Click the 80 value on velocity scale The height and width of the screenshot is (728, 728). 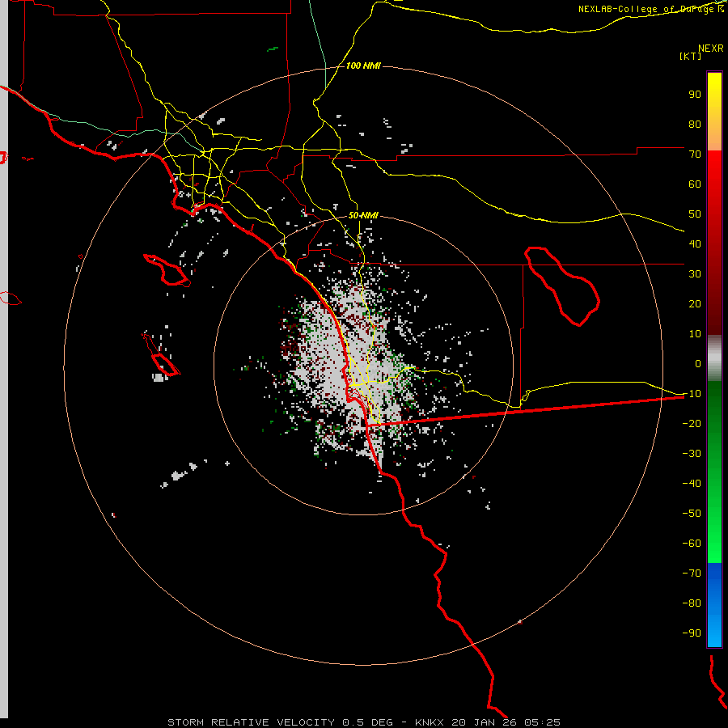695,125
